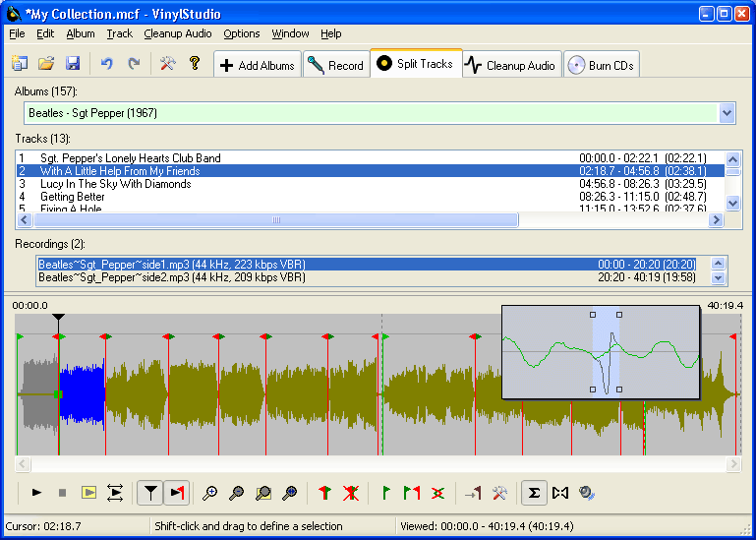
Task: Click the arrow-to-red-flag icon
Action: click(x=473, y=493)
